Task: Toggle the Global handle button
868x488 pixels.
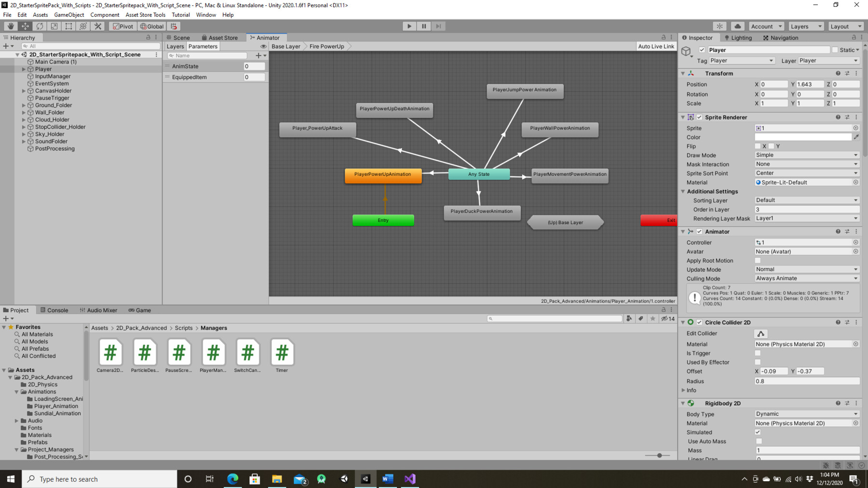Action: click(152, 26)
